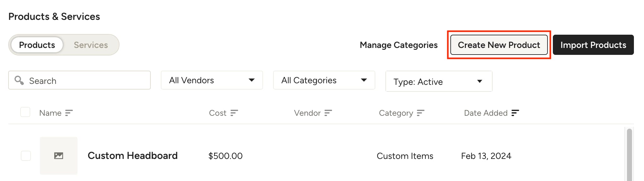
Task: Switch to the Services tab
Action: (91, 45)
